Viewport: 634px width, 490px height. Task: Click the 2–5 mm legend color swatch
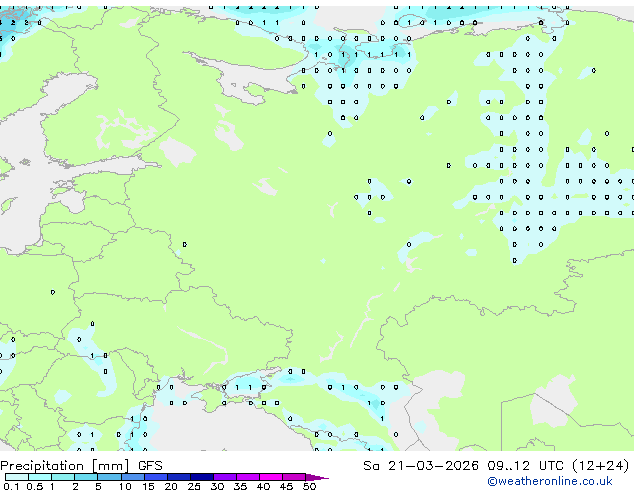tap(86, 477)
